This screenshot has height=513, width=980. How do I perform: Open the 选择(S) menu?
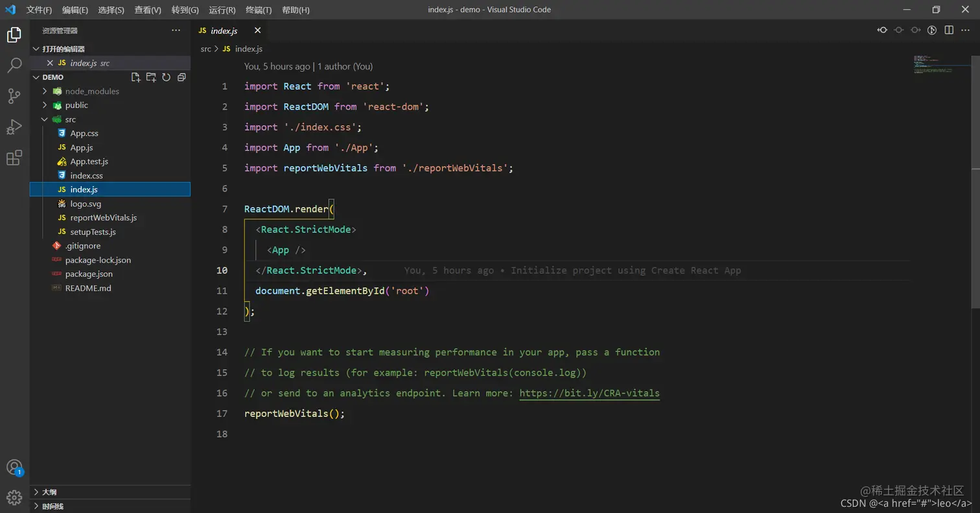(111, 10)
